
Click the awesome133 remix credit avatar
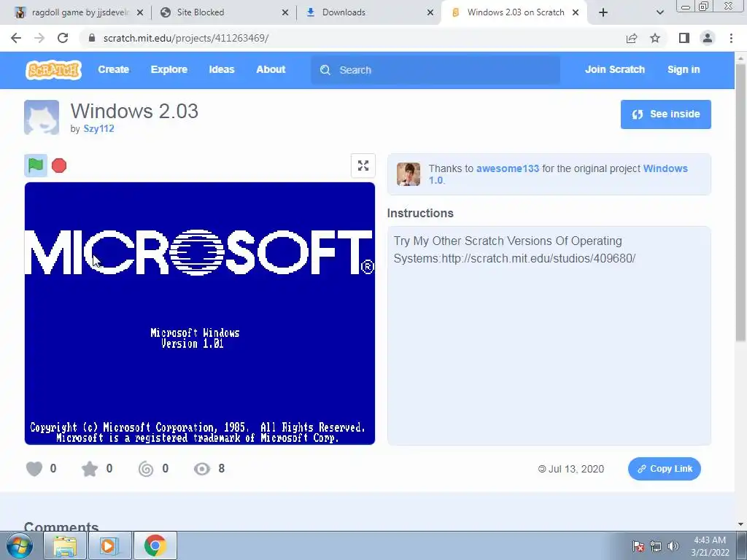coord(409,174)
